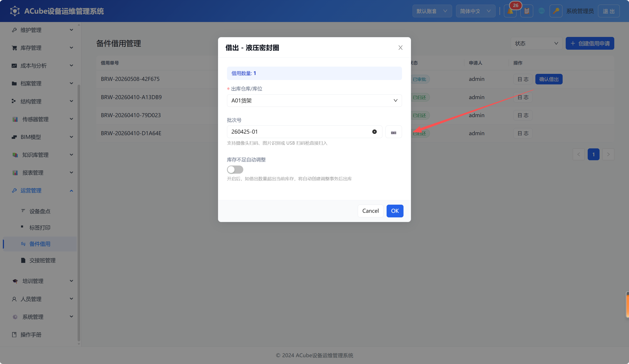Select the 备件借用 submenu item
Image resolution: width=629 pixels, height=364 pixels.
(x=40, y=244)
